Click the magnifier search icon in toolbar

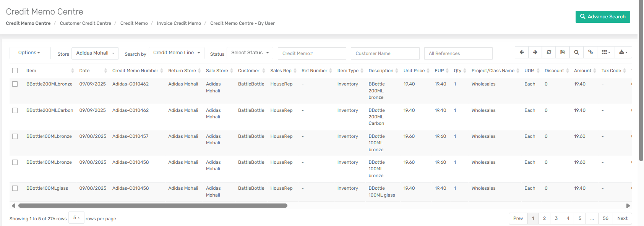tap(576, 52)
